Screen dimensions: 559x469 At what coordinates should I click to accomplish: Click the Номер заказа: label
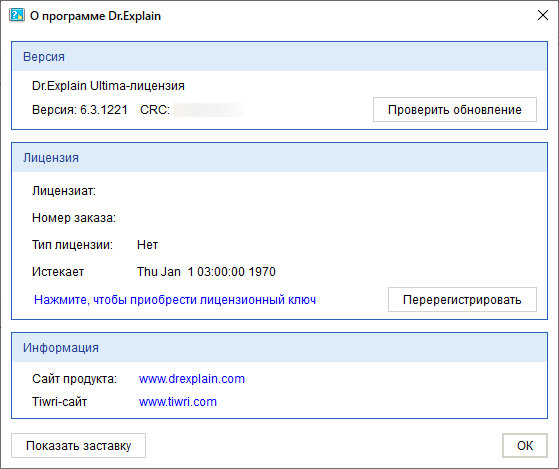click(x=74, y=217)
